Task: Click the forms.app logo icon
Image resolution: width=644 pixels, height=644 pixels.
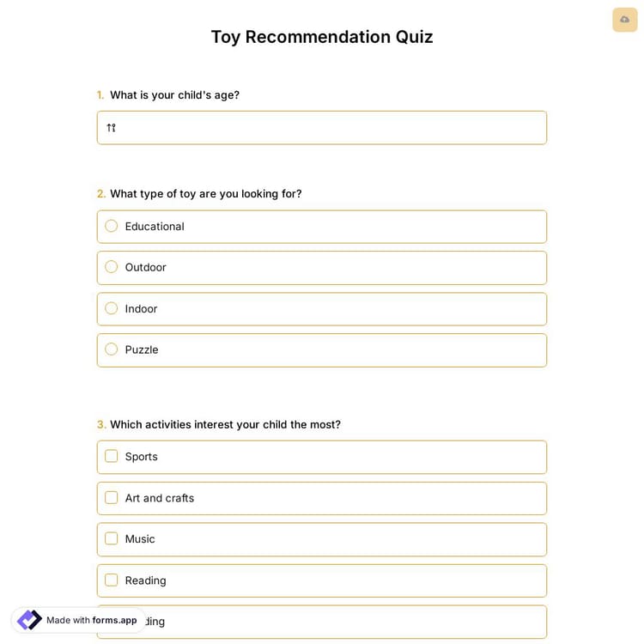Action: coord(29,620)
